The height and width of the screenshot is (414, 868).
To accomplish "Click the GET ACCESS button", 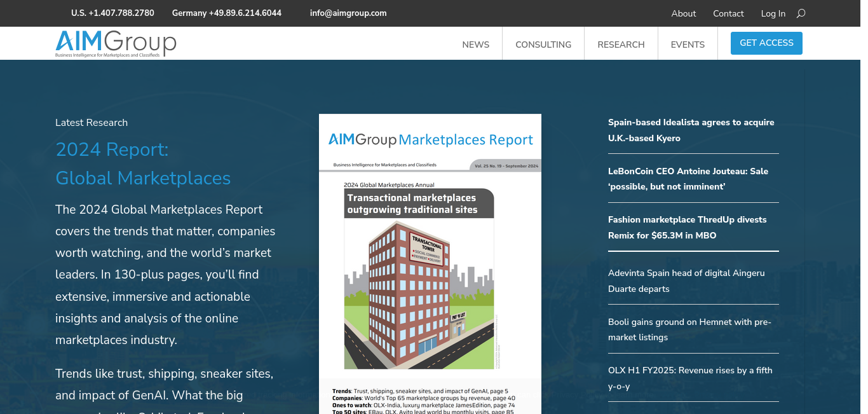I will [766, 43].
